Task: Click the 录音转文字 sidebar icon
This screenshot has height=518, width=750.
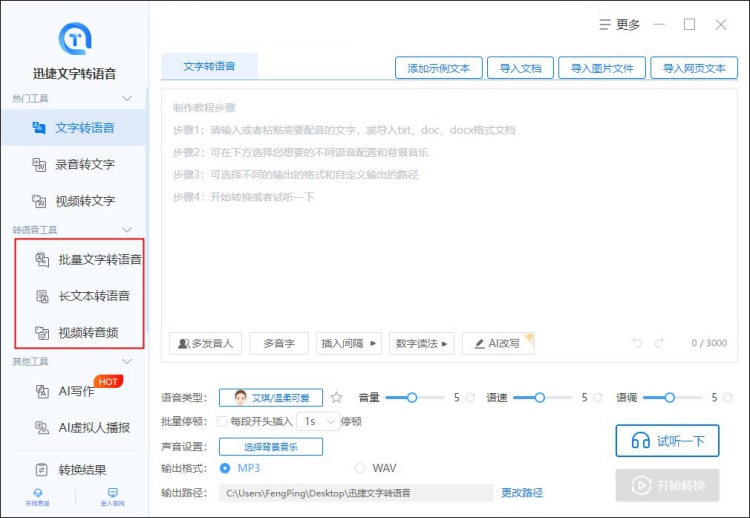Action: tap(39, 165)
